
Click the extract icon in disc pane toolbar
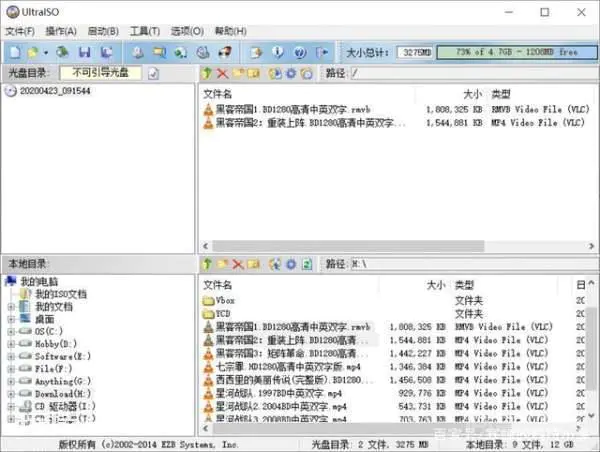[275, 73]
